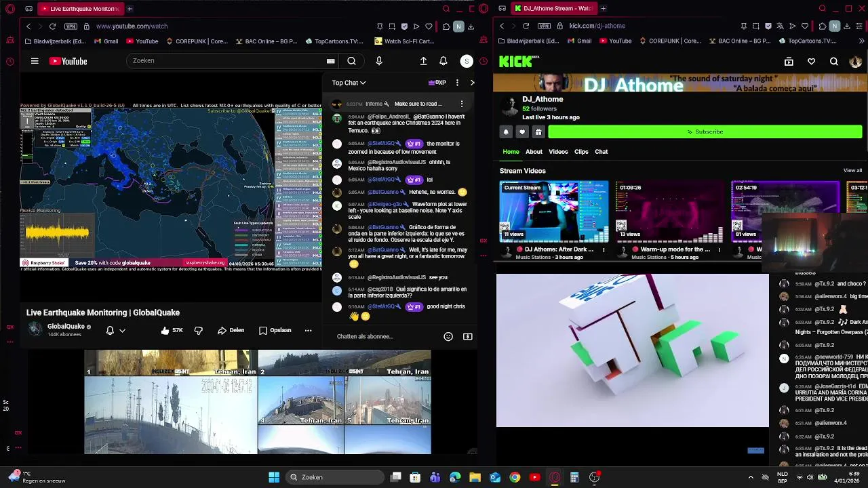The image size is (868, 488).
Task: Dislike the GlobalQuake video
Action: 199,330
